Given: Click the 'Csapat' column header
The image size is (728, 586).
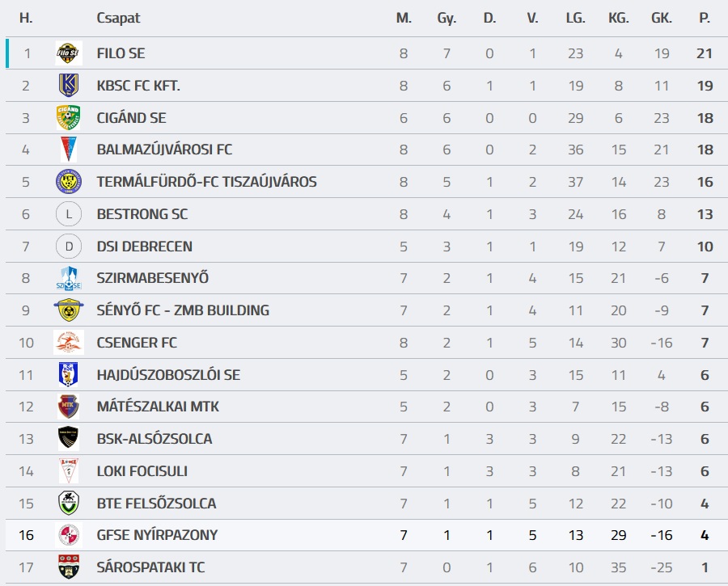Looking at the screenshot, I should point(118,18).
